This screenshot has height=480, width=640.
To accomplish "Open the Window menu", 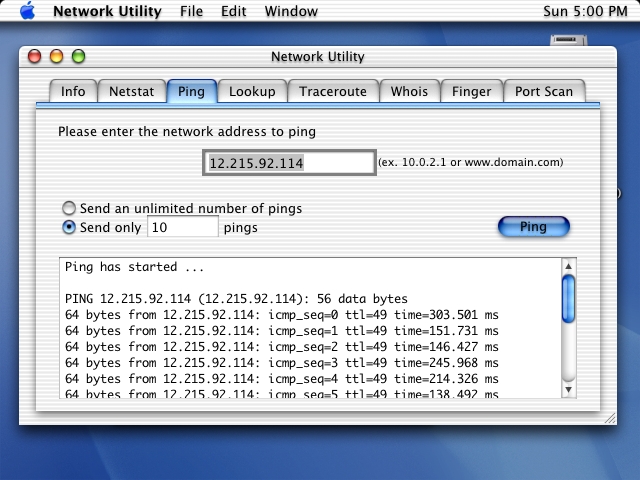I will pyautogui.click(x=291, y=11).
